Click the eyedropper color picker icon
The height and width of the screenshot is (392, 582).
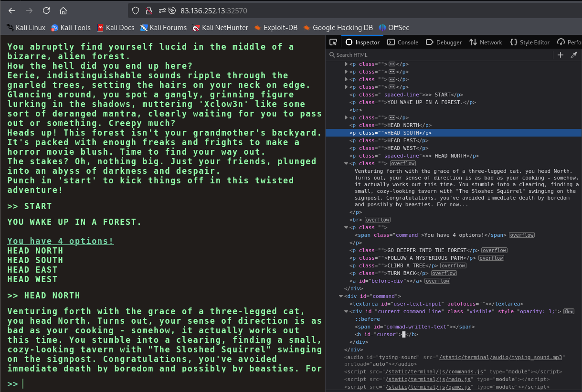click(x=574, y=55)
